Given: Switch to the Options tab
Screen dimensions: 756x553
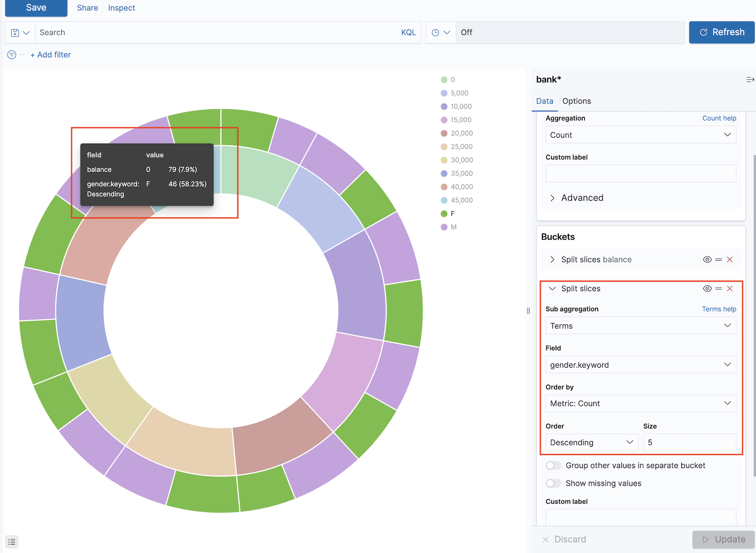Looking at the screenshot, I should tap(576, 101).
